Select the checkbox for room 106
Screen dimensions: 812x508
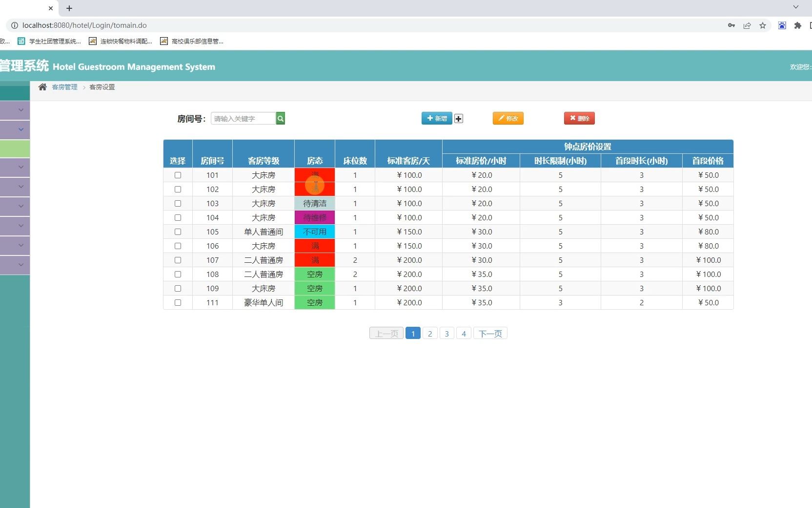(x=178, y=246)
